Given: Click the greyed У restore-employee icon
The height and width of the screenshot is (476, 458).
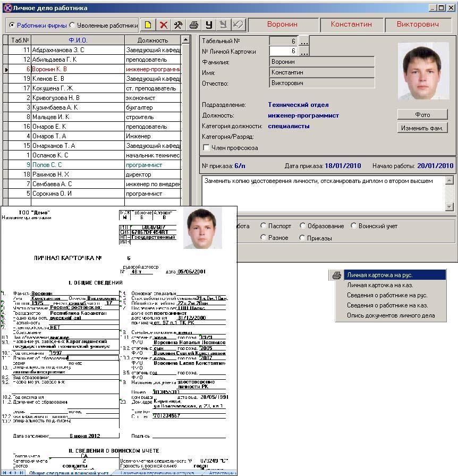Looking at the screenshot, I should 223,25.
